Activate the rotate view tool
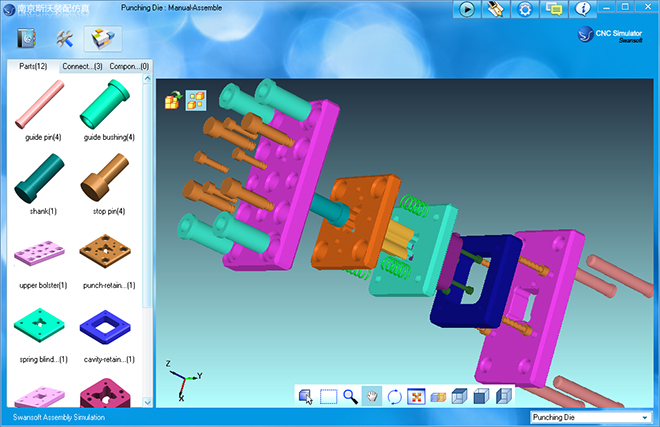This screenshot has height=427, width=660. click(394, 396)
